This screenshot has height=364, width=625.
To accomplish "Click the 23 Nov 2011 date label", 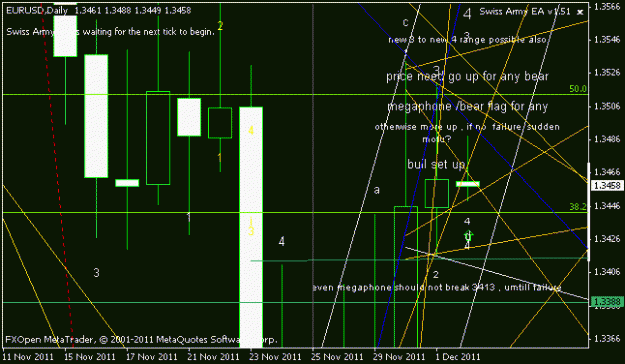I will (275, 356).
